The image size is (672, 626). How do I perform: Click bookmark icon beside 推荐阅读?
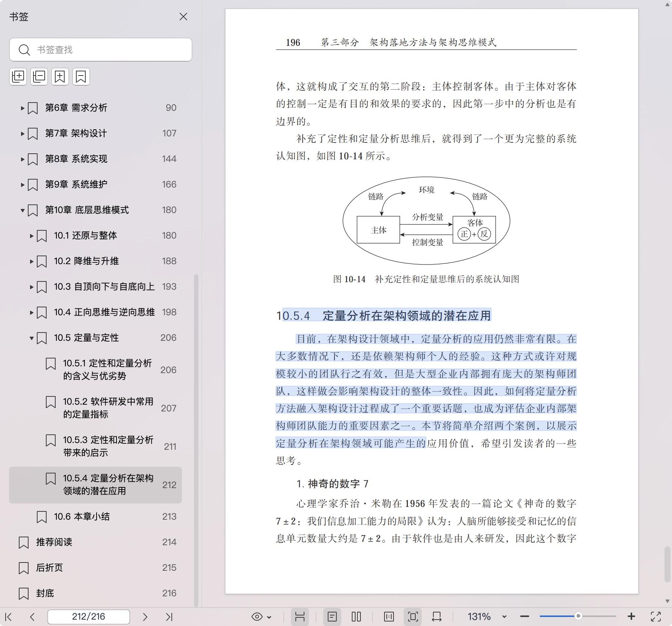coord(24,543)
